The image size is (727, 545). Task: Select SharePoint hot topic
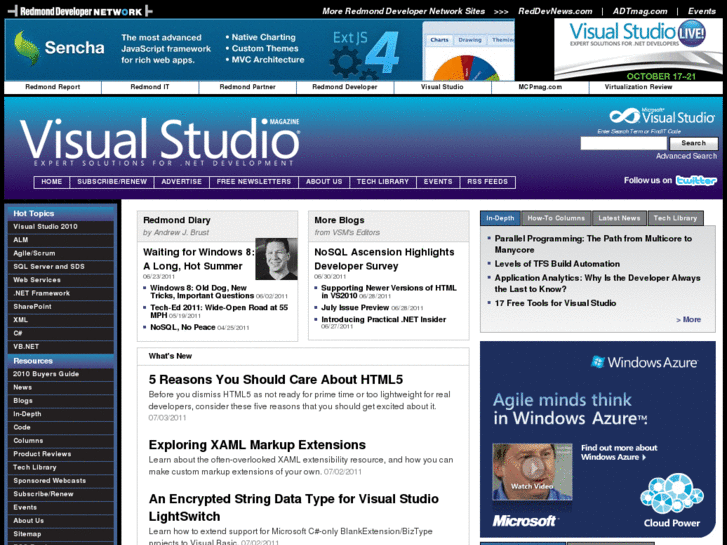pyautogui.click(x=61, y=307)
